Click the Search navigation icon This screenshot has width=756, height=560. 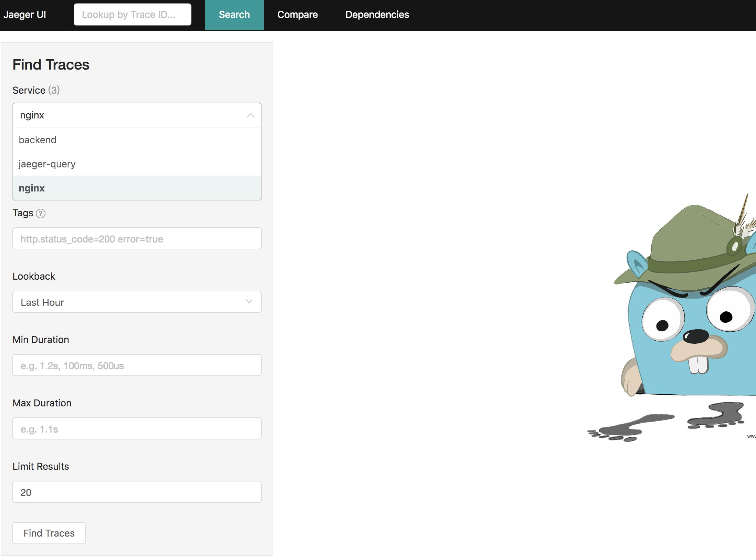click(x=234, y=15)
